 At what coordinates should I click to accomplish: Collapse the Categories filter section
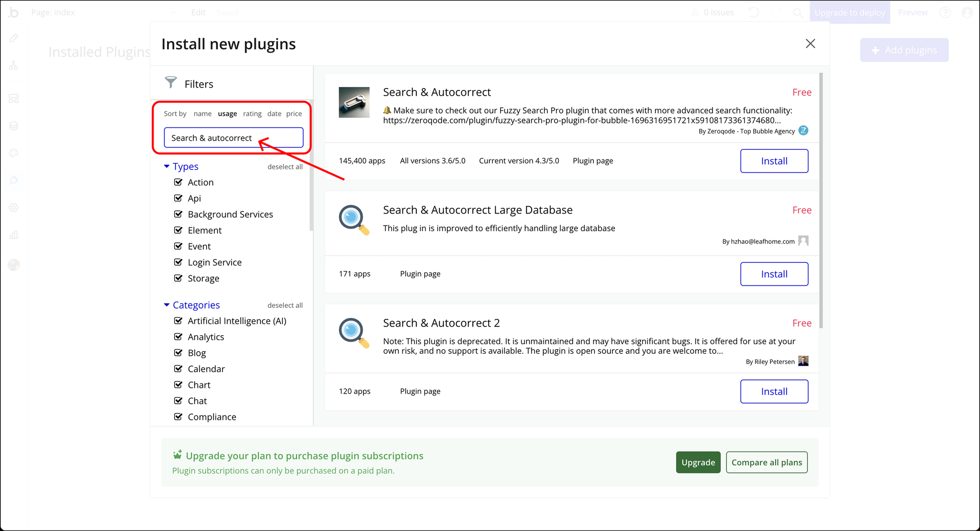tap(167, 305)
